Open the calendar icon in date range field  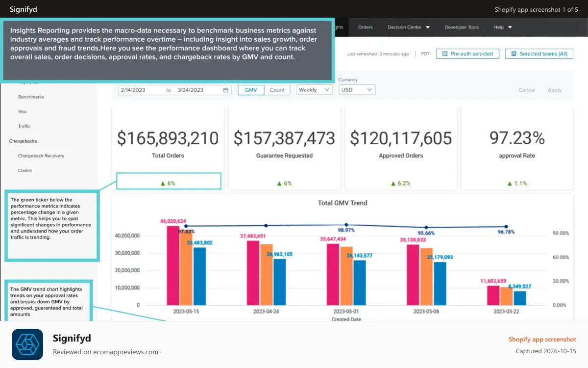coord(226,90)
